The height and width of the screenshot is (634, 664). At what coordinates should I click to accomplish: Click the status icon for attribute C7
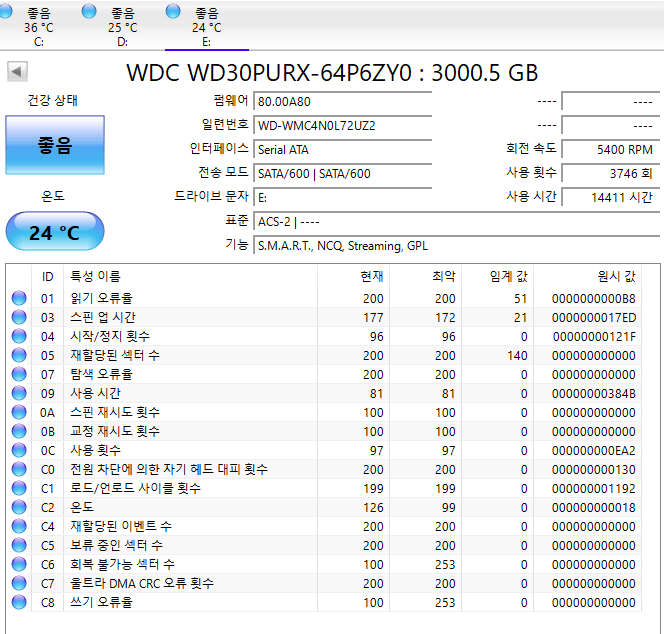(x=19, y=583)
